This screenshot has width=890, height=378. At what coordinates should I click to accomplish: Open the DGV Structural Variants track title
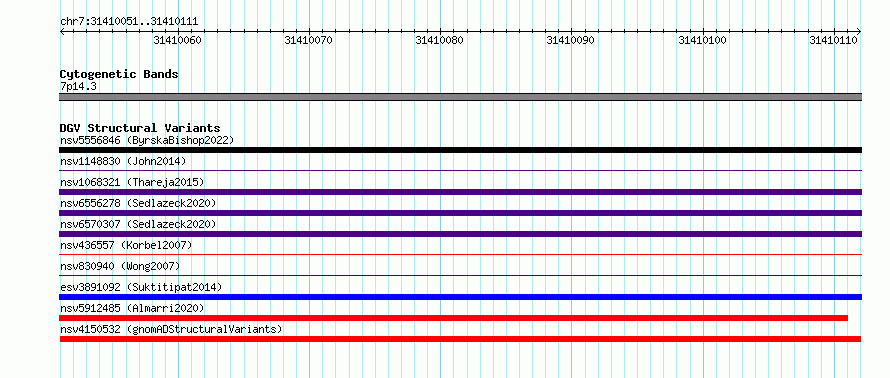(140, 128)
